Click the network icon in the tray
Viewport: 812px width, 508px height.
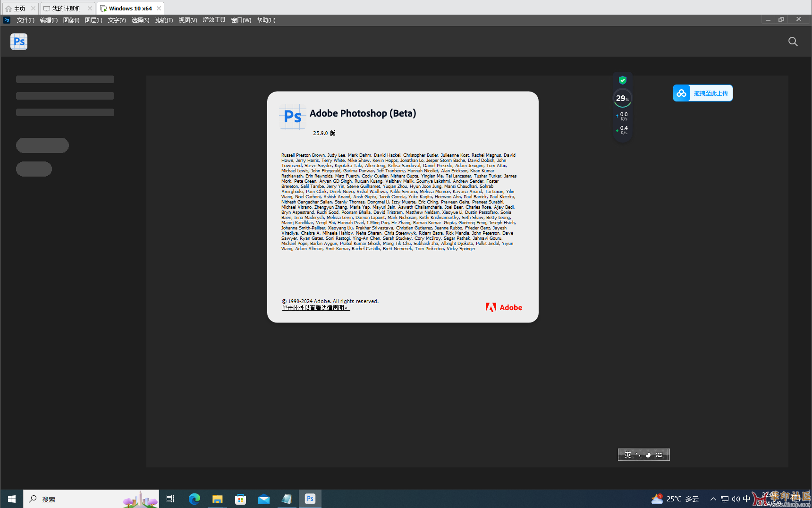click(x=725, y=499)
